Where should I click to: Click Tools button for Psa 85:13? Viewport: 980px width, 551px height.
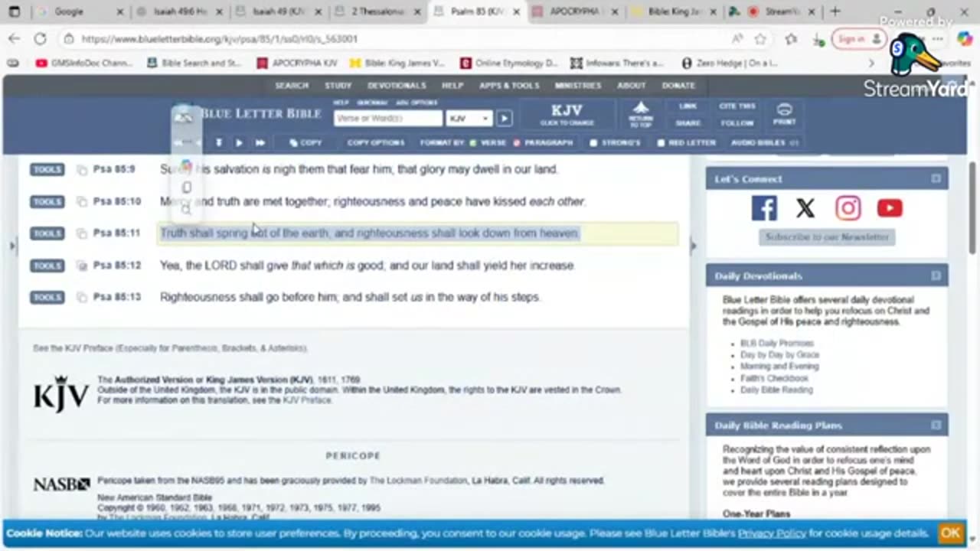(47, 298)
